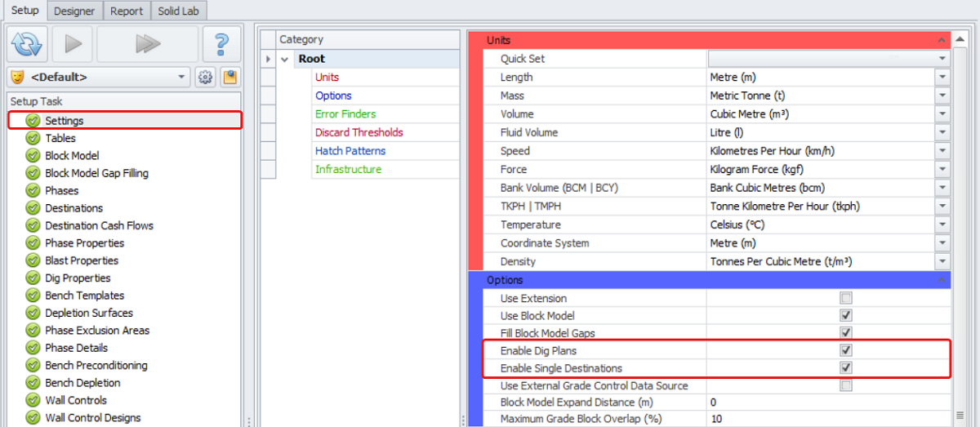Viewport: 980px width, 427px height.
Task: Click check icon beside Phase Details
Action: tap(33, 348)
